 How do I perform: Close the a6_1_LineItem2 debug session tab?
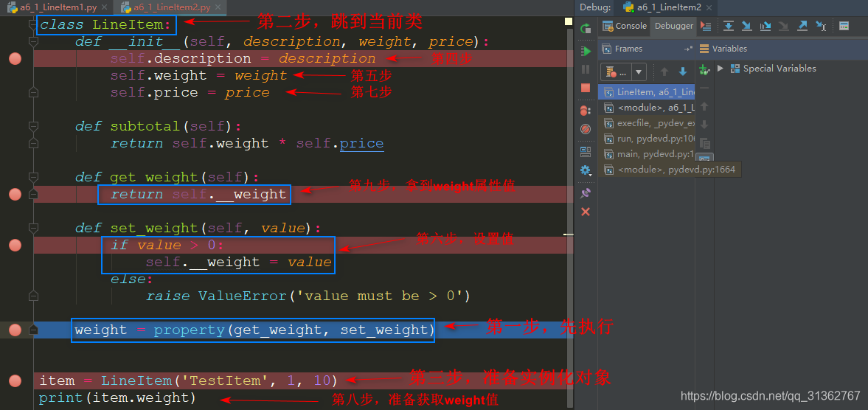(x=708, y=7)
